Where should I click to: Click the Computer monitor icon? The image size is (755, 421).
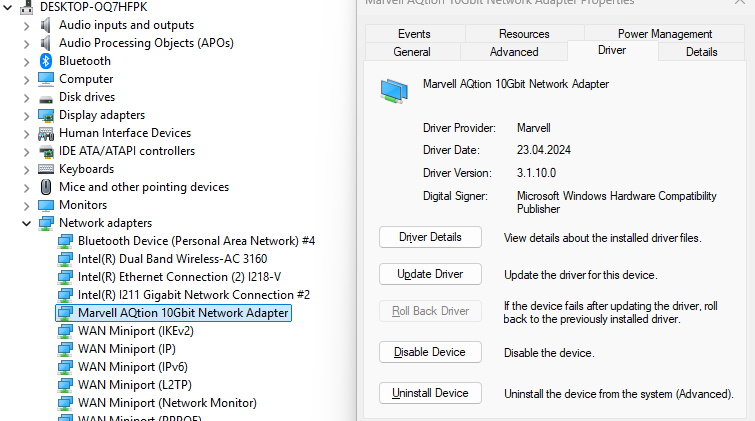click(46, 79)
